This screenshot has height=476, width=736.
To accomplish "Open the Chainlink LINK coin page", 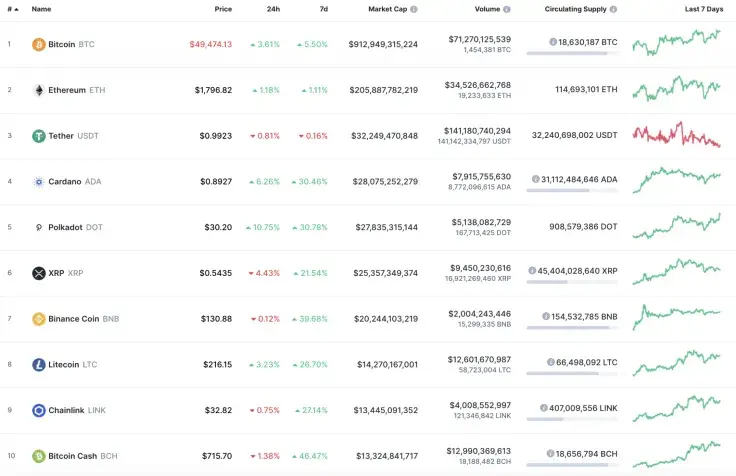I will [x=77, y=410].
